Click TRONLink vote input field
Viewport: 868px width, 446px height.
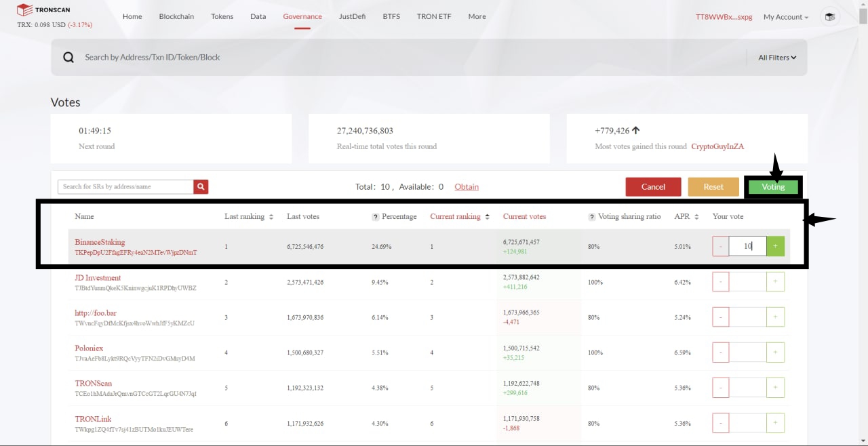tap(748, 423)
